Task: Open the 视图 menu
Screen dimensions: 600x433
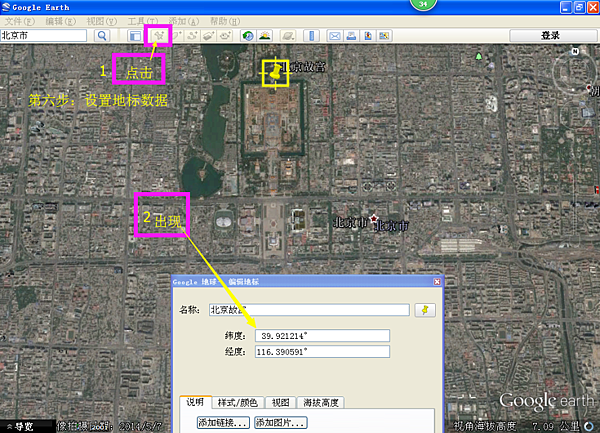Action: click(x=101, y=21)
